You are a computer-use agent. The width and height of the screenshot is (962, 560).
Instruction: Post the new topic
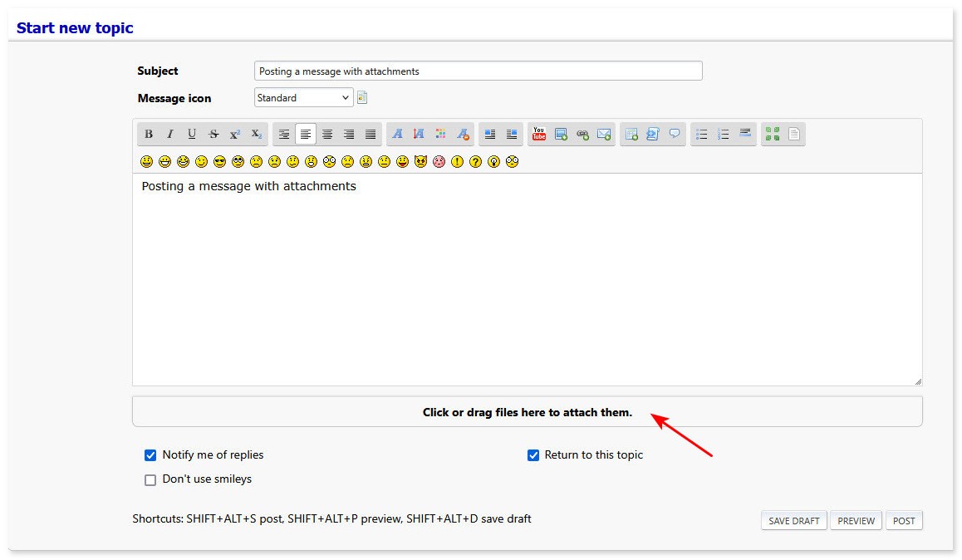904,520
